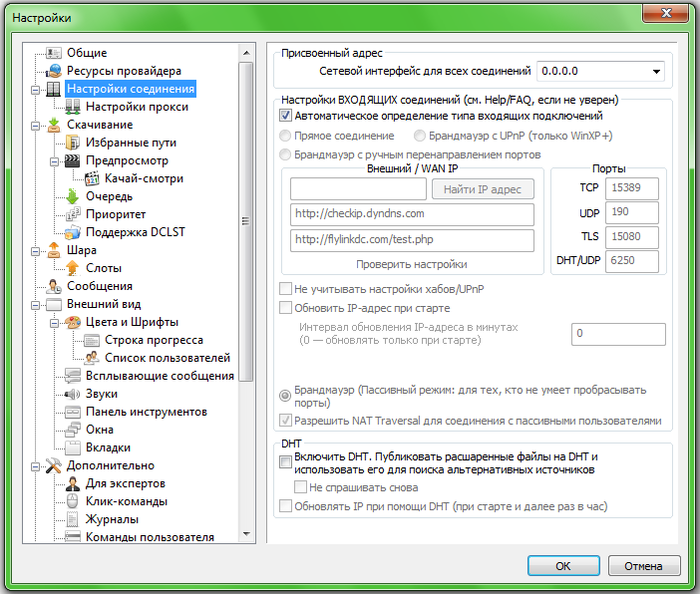
Task: Click the green arrow icon for Очередь
Action: [x=72, y=196]
